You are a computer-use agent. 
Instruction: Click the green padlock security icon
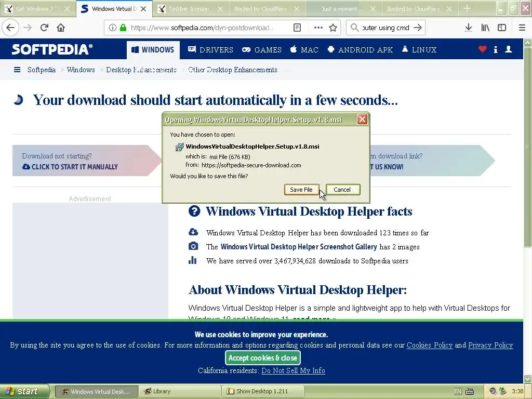click(x=123, y=28)
